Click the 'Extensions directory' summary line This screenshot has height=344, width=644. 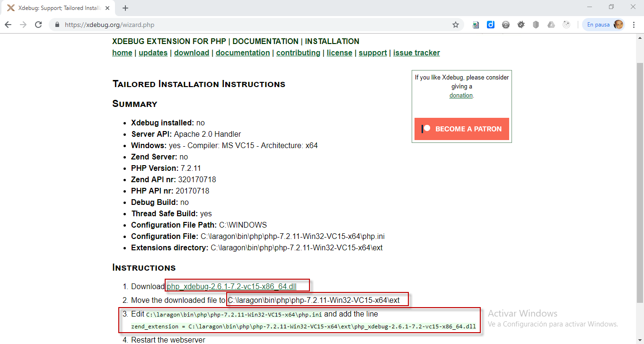pyautogui.click(x=257, y=248)
